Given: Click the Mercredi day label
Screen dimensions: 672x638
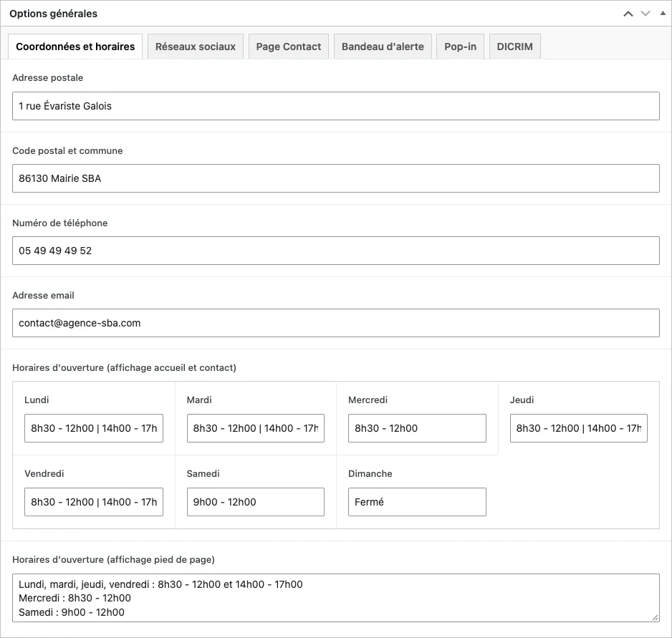Looking at the screenshot, I should (x=368, y=400).
